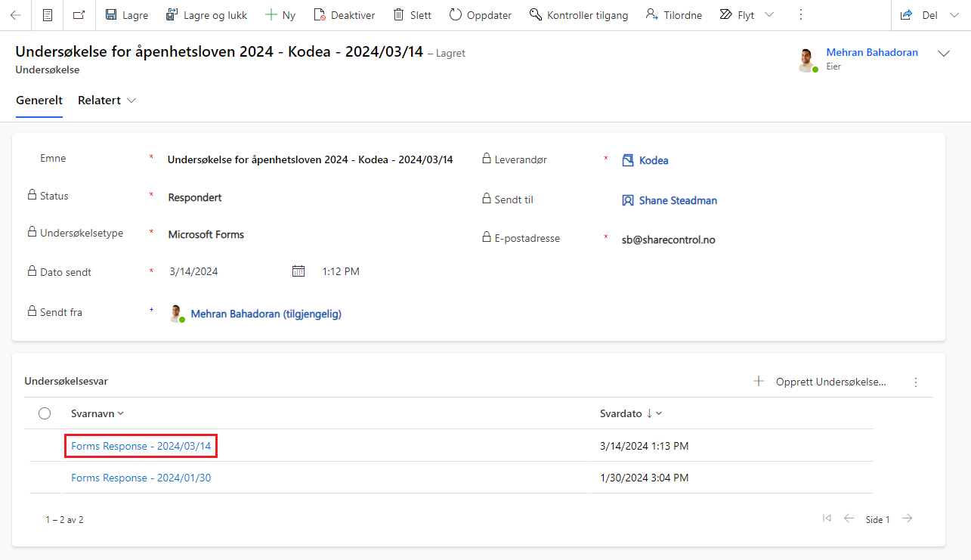Switch to the Generelt tab
971x560 pixels.
(39, 101)
